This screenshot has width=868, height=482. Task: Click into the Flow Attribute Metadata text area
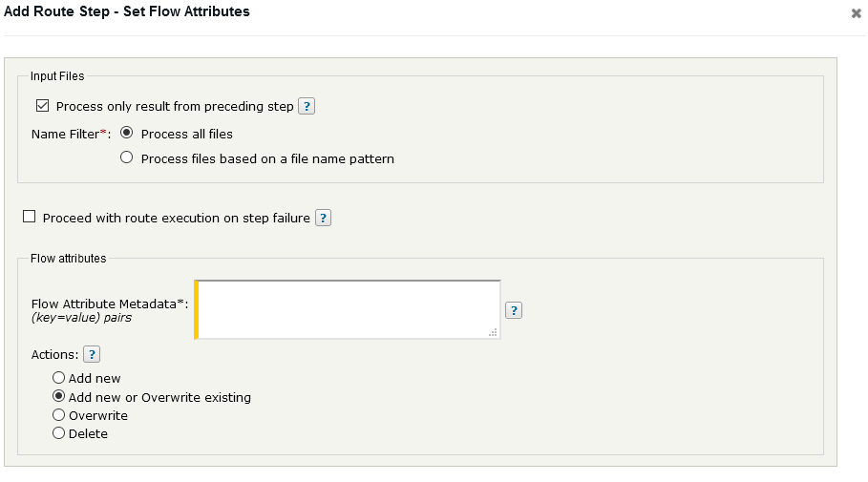(349, 309)
